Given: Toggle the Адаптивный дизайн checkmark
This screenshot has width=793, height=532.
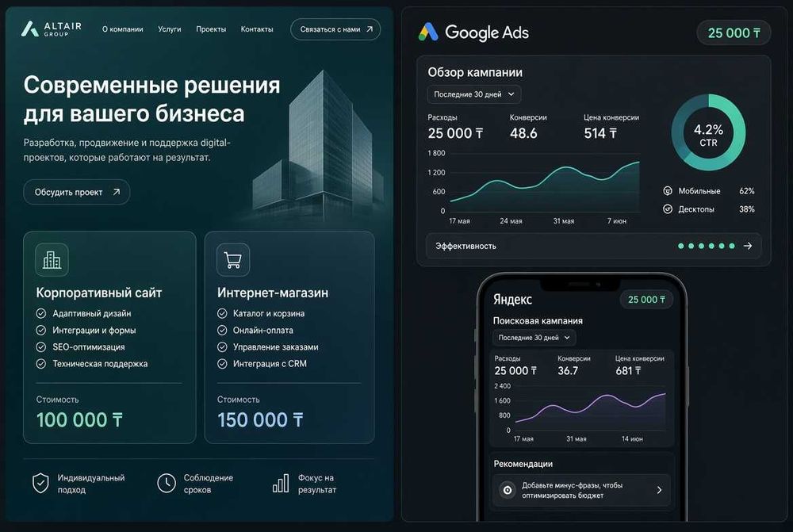Looking at the screenshot, I should click(41, 313).
